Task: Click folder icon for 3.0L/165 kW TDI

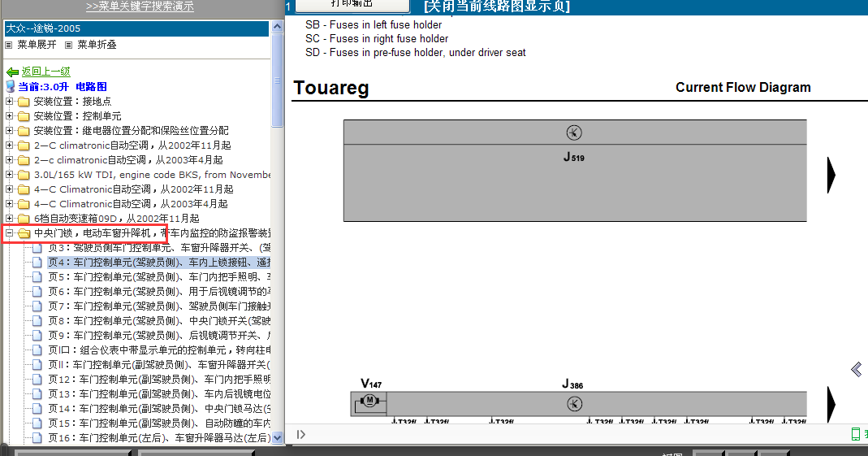Action: click(x=24, y=175)
